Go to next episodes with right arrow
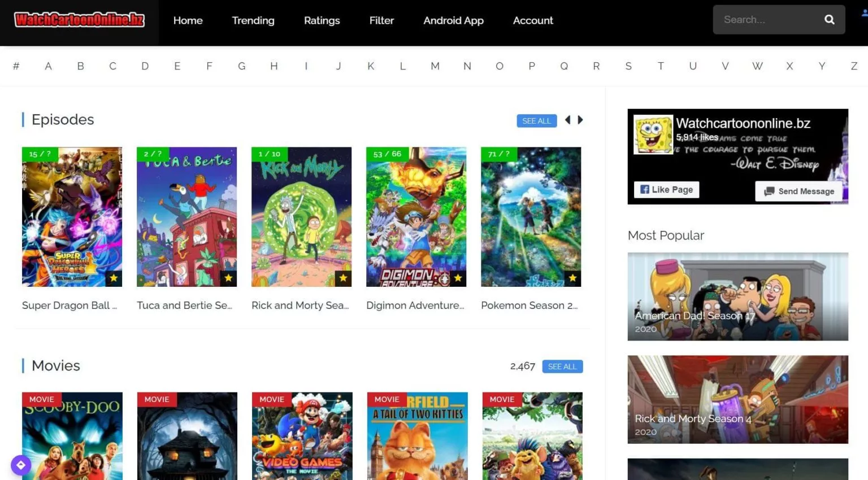Screen dimensions: 868x480 [580, 120]
